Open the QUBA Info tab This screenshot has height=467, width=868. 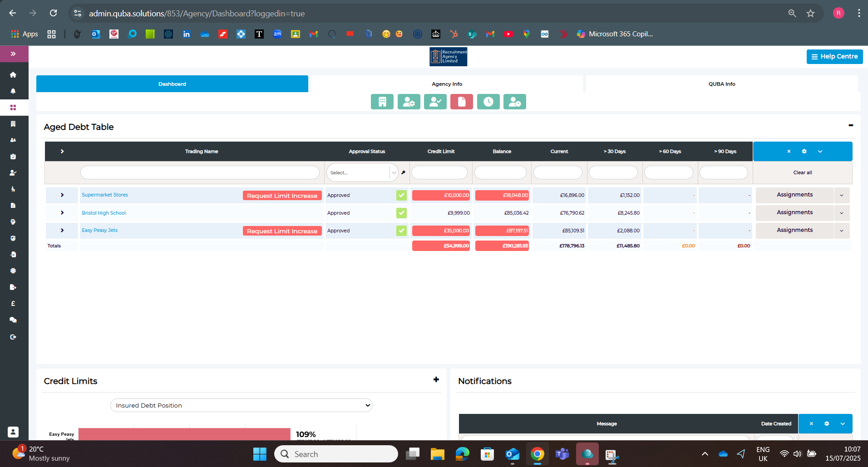pyautogui.click(x=722, y=84)
